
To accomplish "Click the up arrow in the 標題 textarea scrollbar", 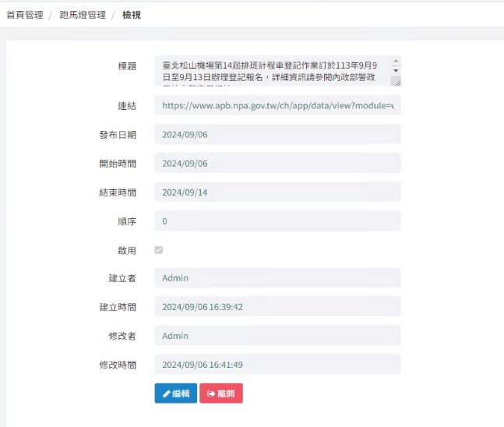I will (x=396, y=61).
